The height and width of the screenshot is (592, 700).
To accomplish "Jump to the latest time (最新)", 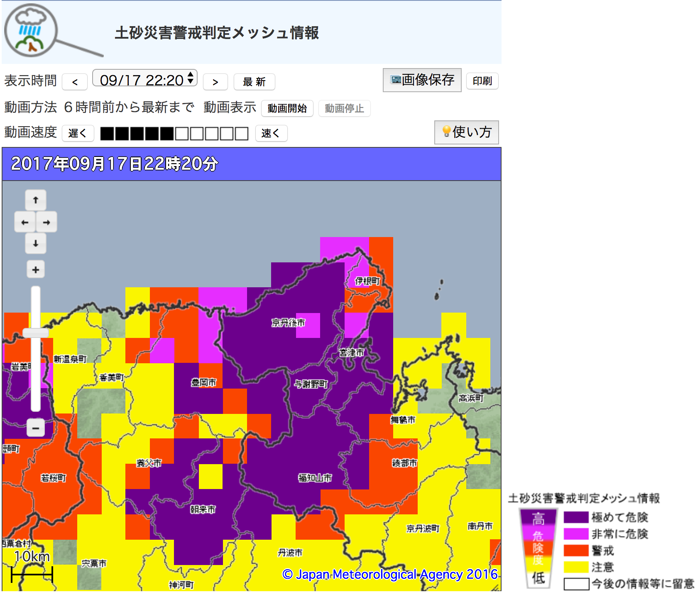I will tap(254, 82).
